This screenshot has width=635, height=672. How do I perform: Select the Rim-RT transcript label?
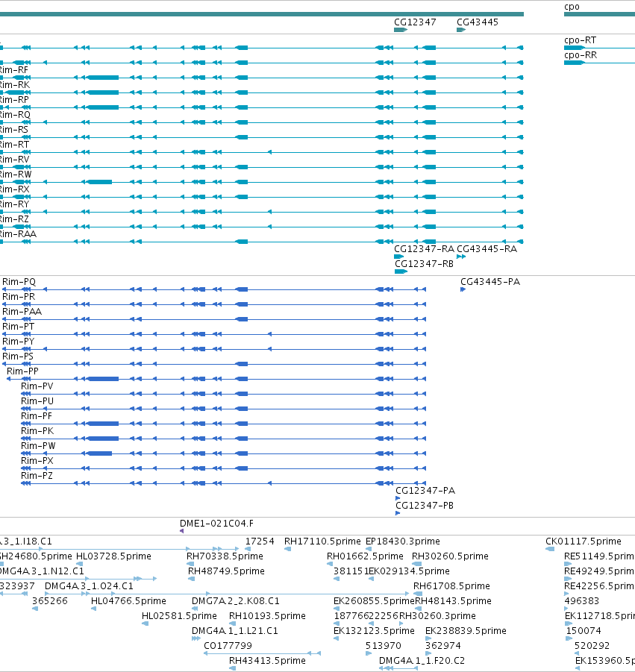click(15, 145)
